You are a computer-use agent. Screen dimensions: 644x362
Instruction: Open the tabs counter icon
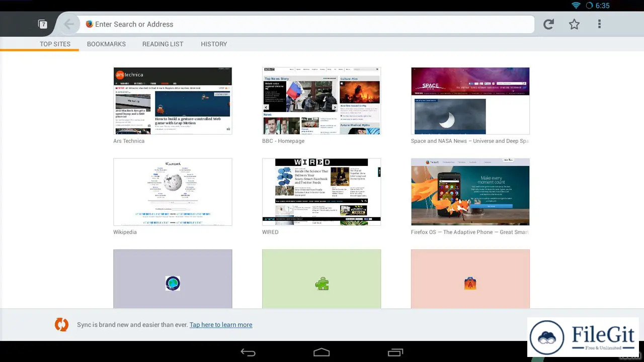[43, 24]
